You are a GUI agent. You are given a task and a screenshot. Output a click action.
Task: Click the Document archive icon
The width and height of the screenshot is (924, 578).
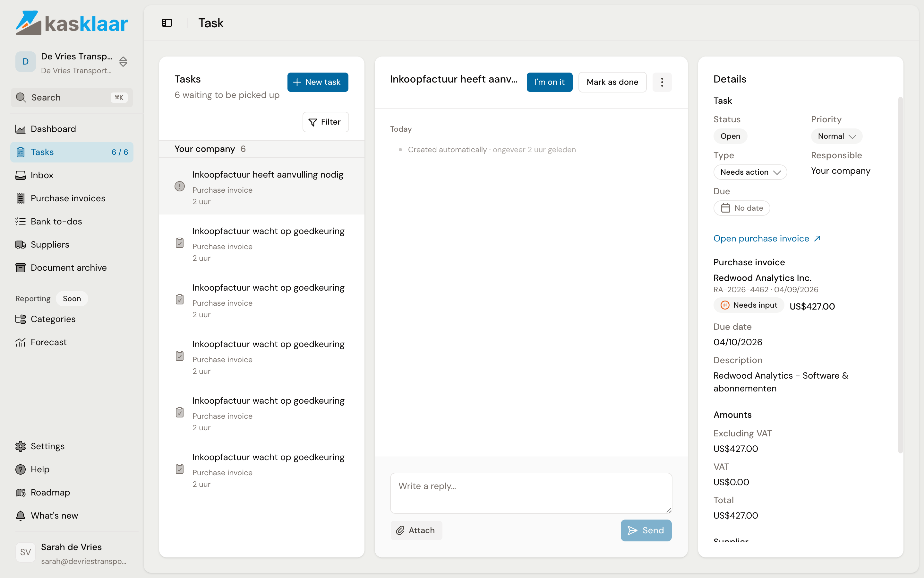tap(20, 267)
